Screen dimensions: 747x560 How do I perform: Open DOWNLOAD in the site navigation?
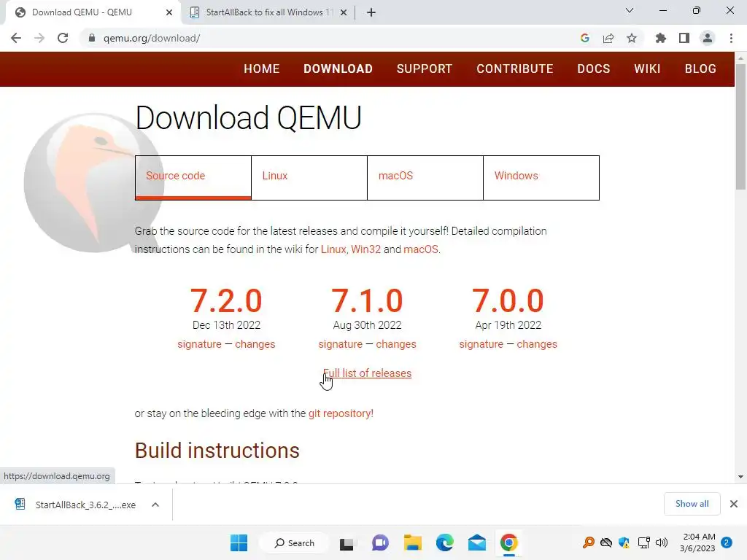338,69
